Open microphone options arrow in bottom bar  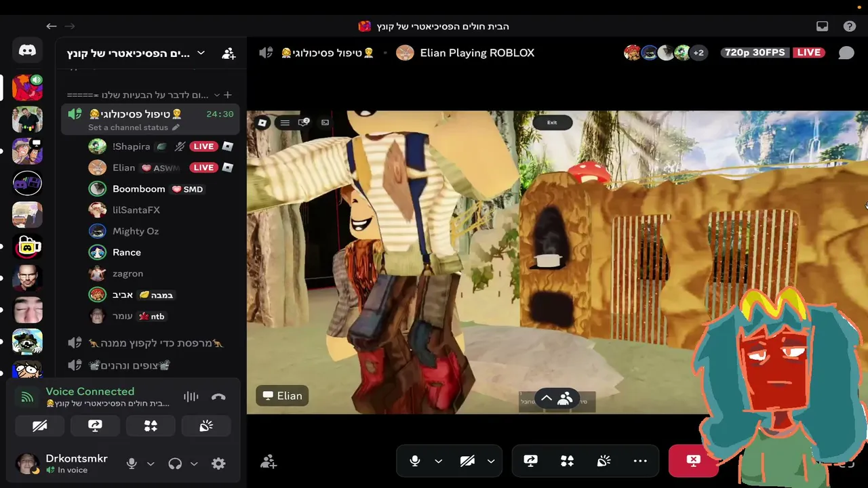click(x=438, y=461)
